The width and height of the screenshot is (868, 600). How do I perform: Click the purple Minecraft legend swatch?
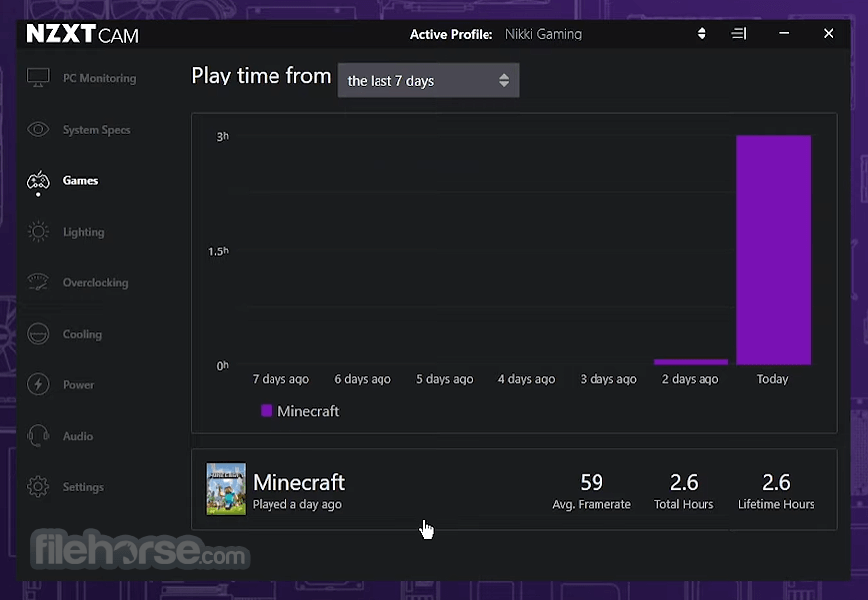(267, 410)
